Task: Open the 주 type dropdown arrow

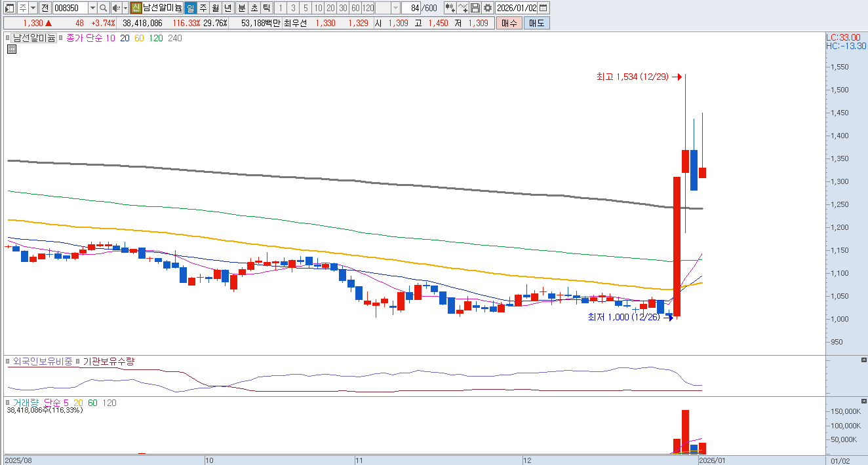Action: (33, 8)
